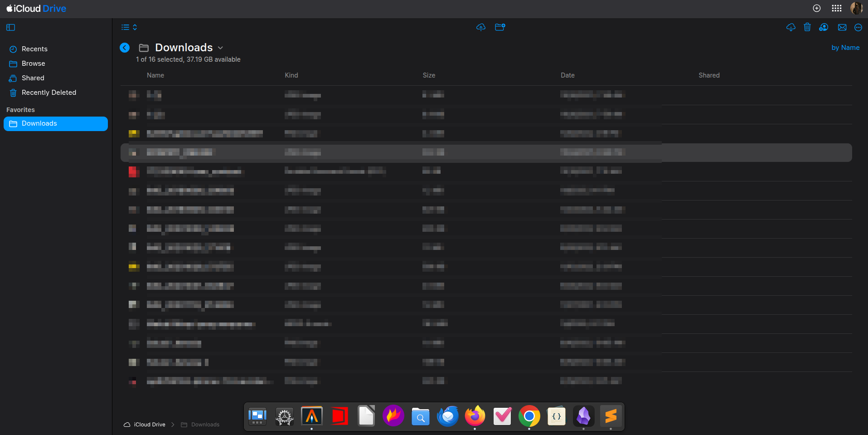Change sorting via 'by Name' control
Viewport: 868px width, 435px height.
(x=845, y=47)
